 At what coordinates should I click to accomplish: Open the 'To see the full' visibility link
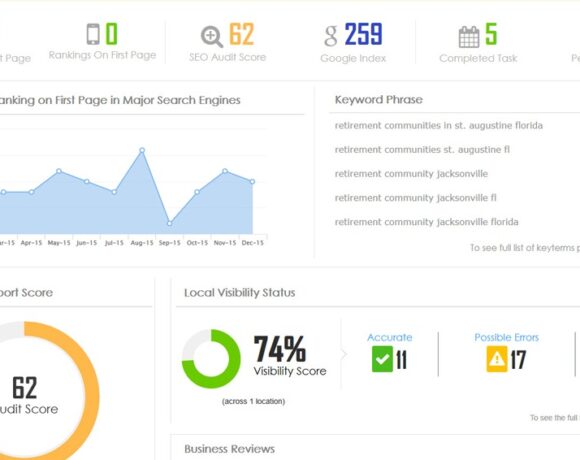[555, 418]
